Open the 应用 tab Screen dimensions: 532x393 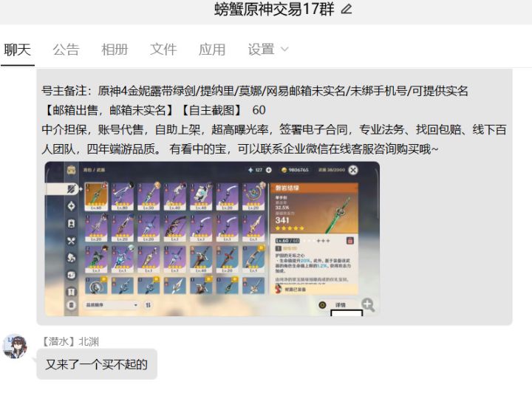[x=212, y=49]
